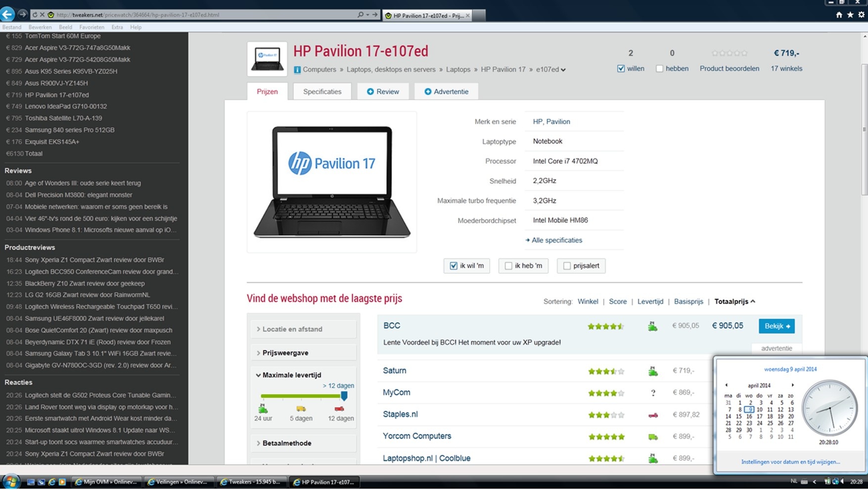Open the Saturn shop link

[x=394, y=371]
